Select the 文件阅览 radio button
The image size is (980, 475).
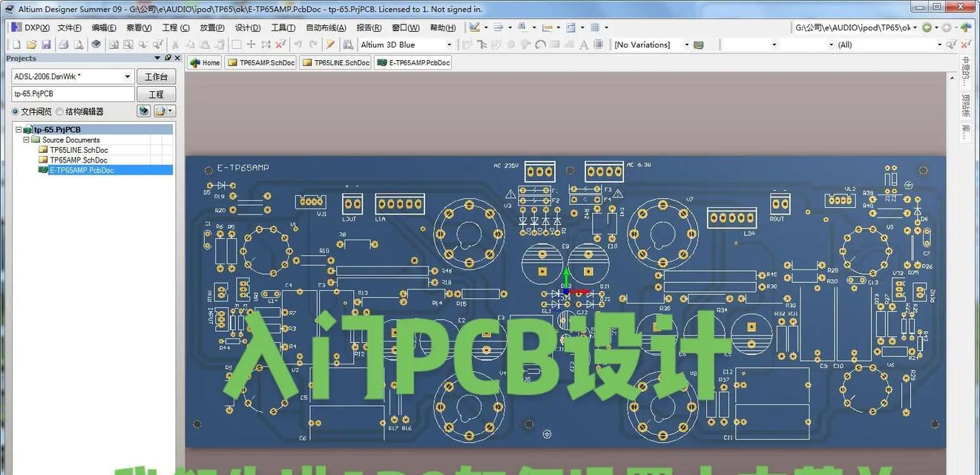coord(15,111)
